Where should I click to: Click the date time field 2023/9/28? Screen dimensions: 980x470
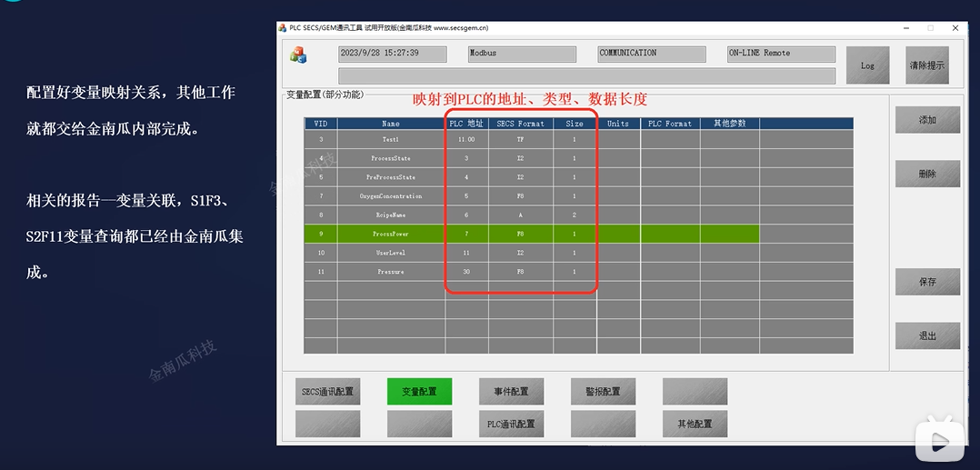pyautogui.click(x=393, y=54)
